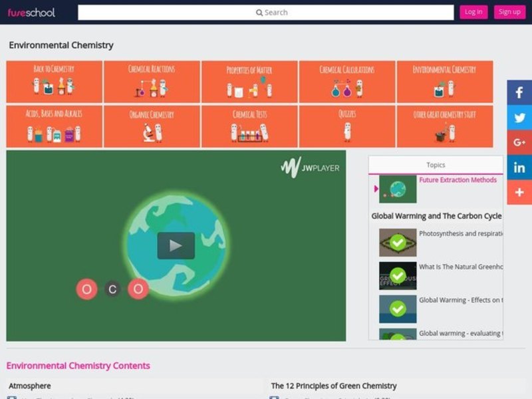Select the Properties of Matter tile
The image size is (532, 399).
(x=249, y=82)
